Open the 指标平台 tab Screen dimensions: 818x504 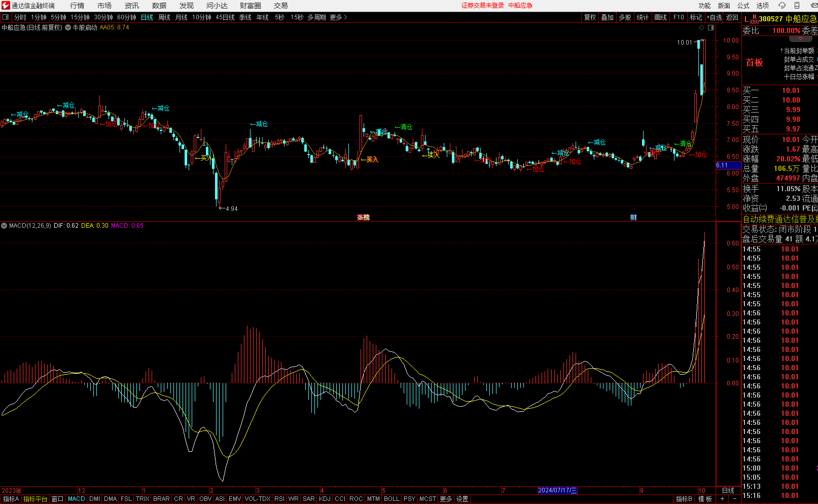[x=35, y=499]
